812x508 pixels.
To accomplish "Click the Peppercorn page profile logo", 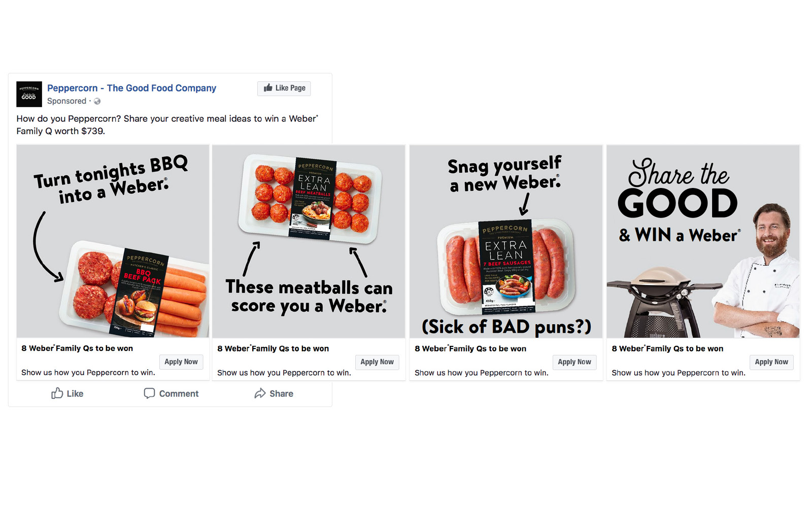I will point(29,94).
